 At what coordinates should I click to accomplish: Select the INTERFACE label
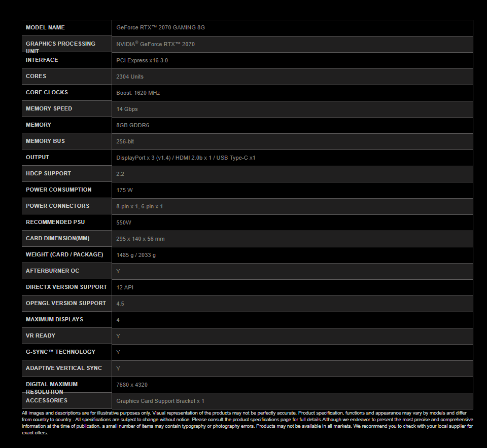pyautogui.click(x=42, y=60)
